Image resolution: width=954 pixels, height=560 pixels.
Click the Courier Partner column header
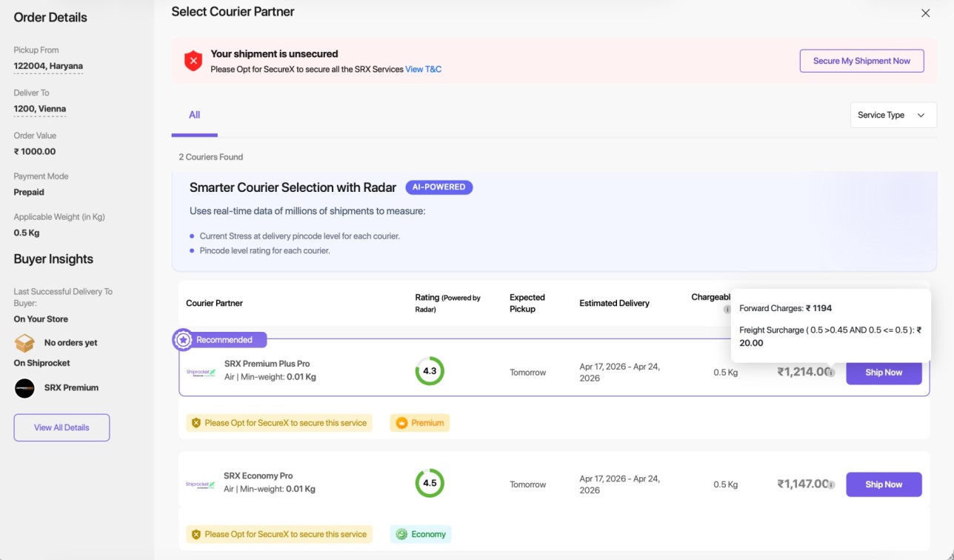point(214,303)
